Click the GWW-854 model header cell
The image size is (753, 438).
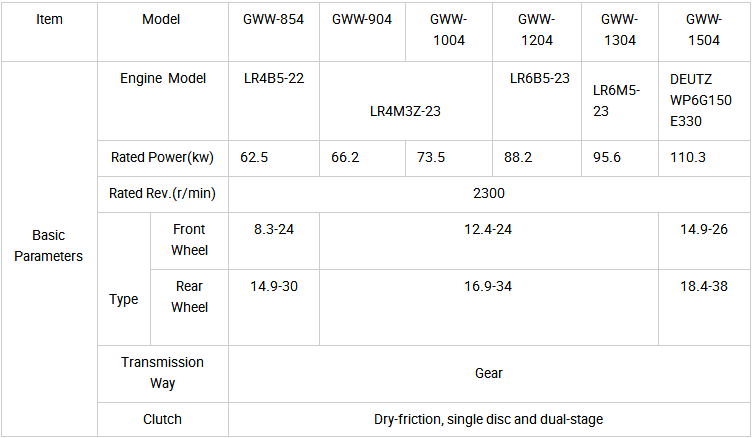(274, 19)
